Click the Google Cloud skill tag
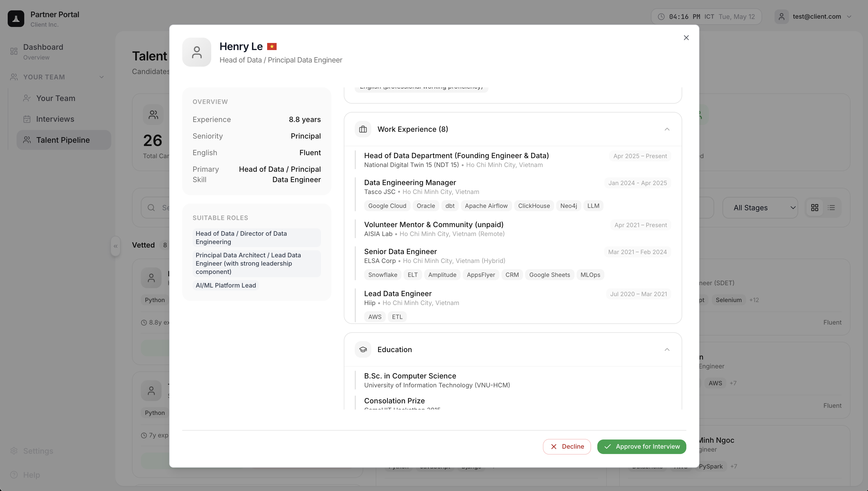 387,206
